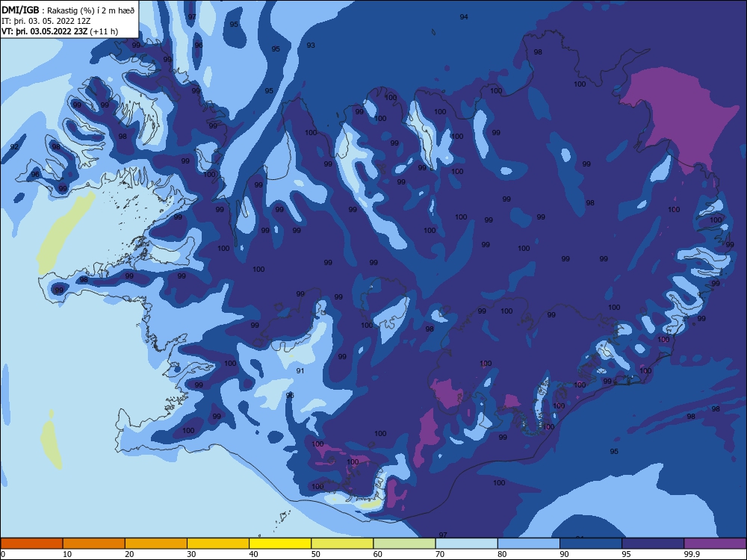Click the 95–99.9 navy legend swatch
The image size is (747, 560).
653,544
